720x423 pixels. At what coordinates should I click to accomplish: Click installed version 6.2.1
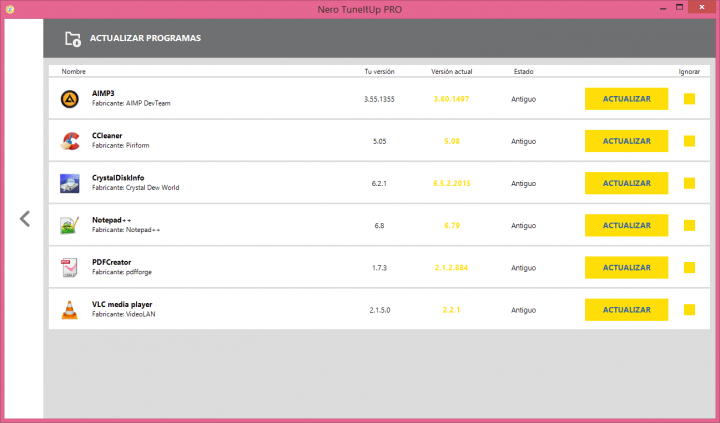379,184
